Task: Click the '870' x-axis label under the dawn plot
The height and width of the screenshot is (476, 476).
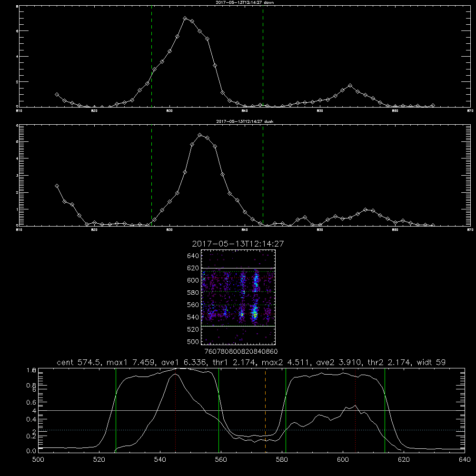Action: [x=470, y=111]
